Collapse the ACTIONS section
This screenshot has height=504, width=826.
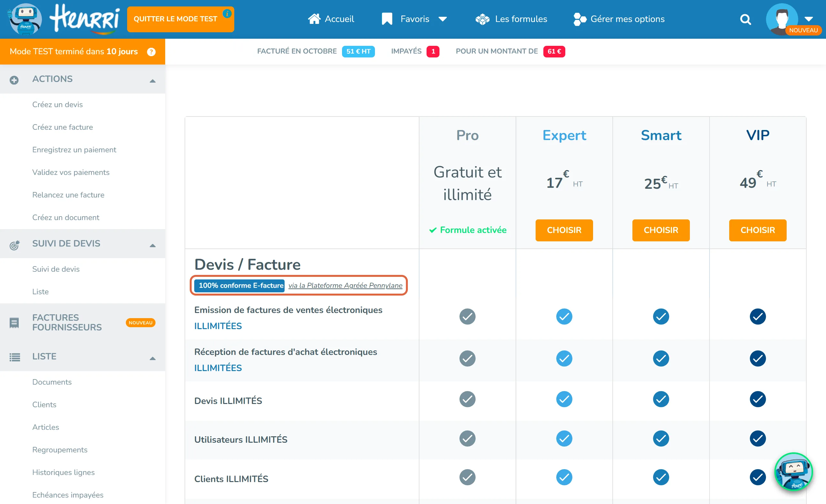tap(153, 80)
